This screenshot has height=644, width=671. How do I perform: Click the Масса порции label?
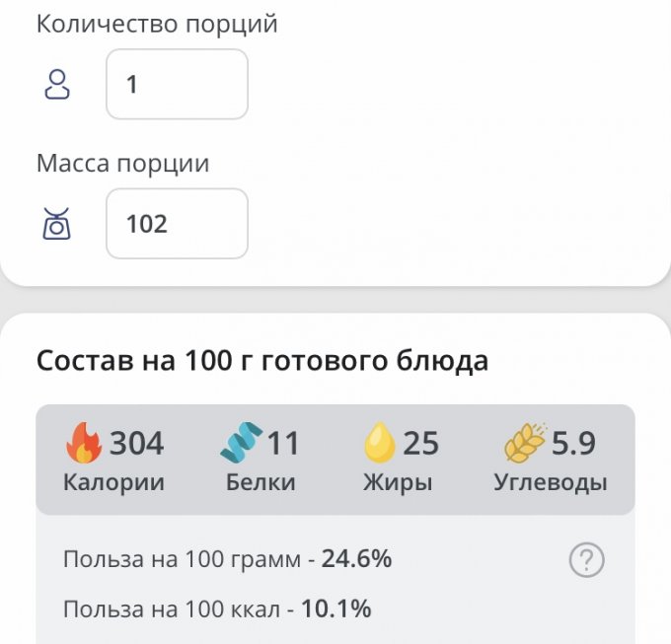122,164
